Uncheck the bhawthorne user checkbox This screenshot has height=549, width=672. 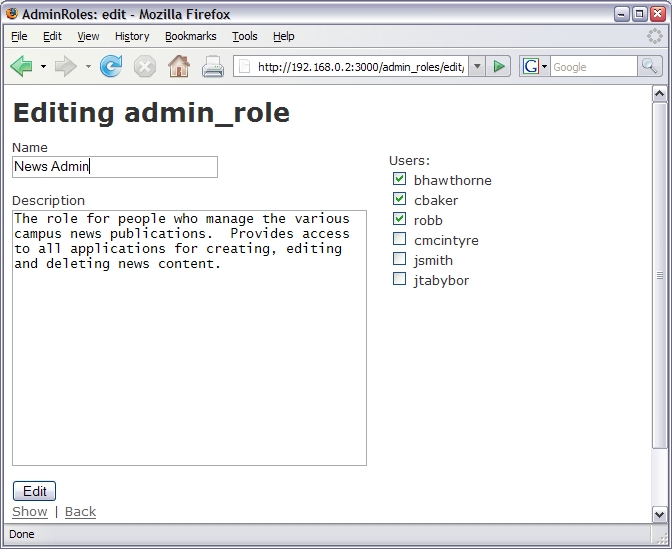[x=400, y=180]
